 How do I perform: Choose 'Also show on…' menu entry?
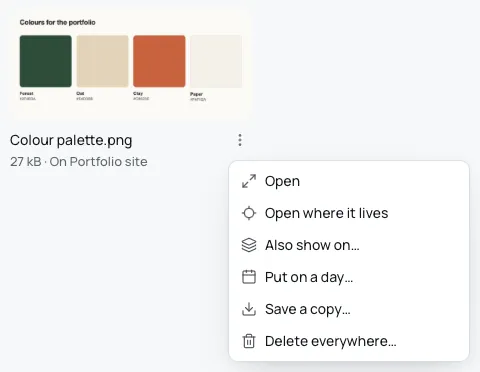tap(349, 245)
